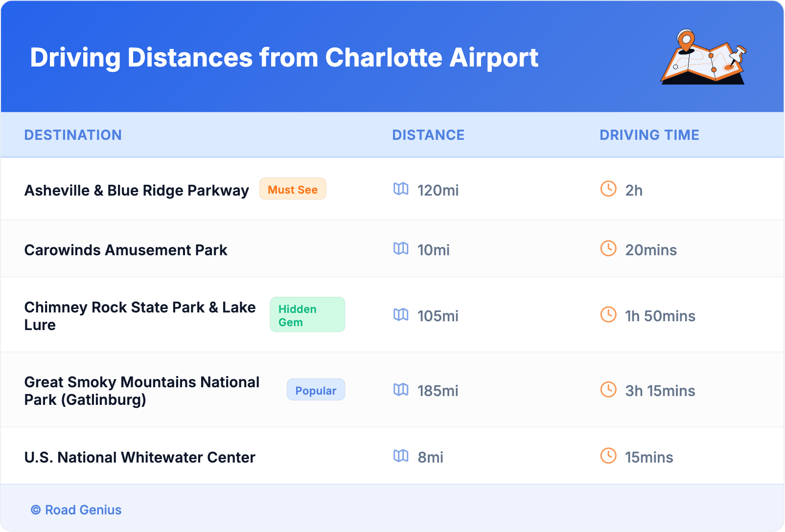Select the Hidden Gem badge
The width and height of the screenshot is (785, 532).
307,315
